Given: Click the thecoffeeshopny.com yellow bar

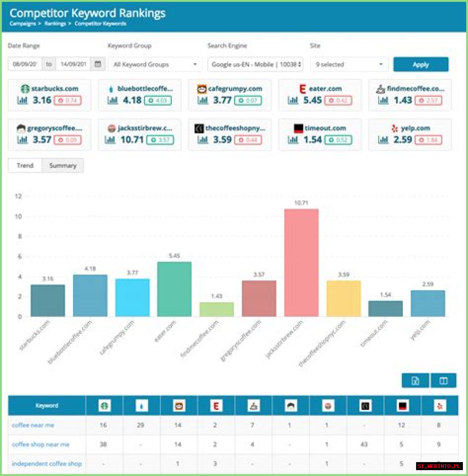Looking at the screenshot, I should coord(344,298).
